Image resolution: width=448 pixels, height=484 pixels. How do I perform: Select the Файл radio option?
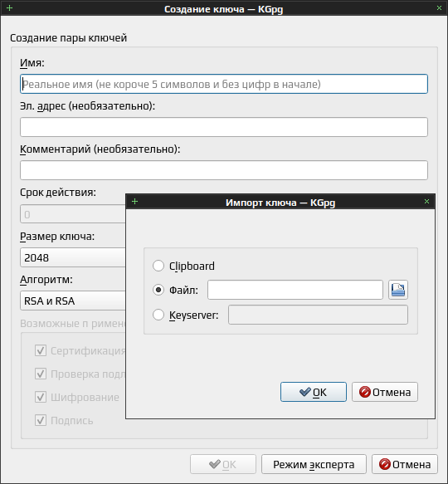158,290
